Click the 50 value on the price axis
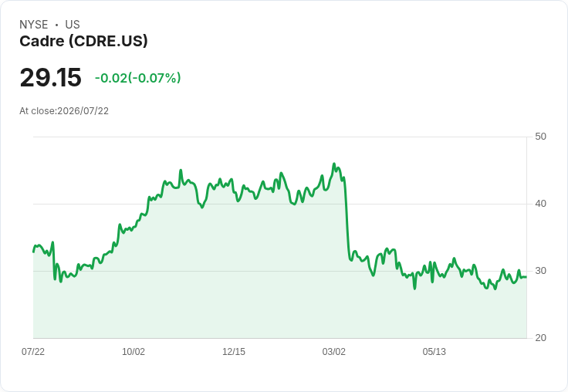568x392 pixels. point(540,137)
